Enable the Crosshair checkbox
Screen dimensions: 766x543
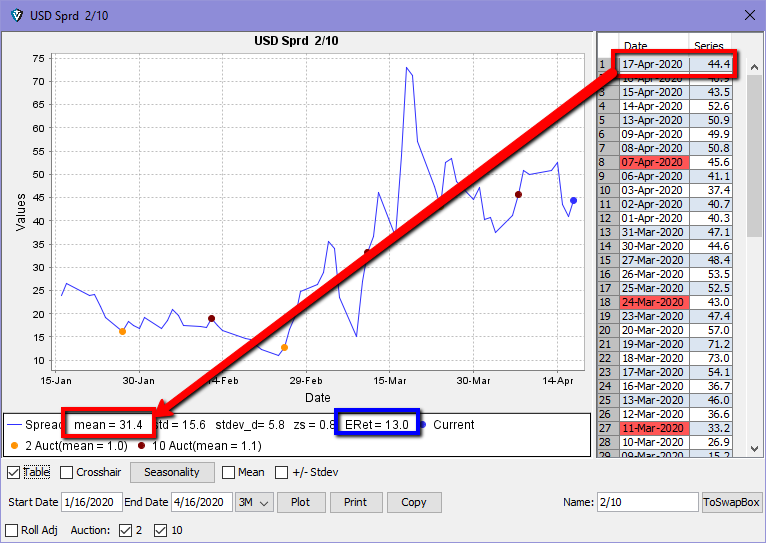click(x=66, y=472)
